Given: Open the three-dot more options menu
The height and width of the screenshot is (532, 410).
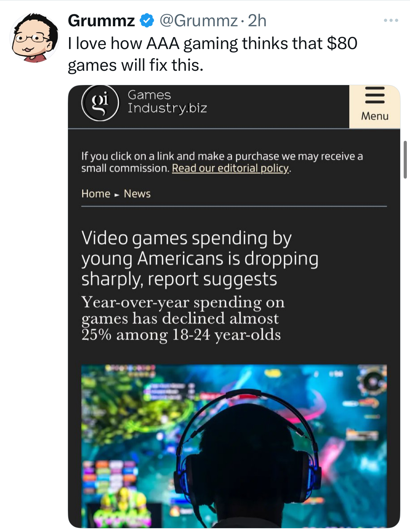Looking at the screenshot, I should pos(391,21).
